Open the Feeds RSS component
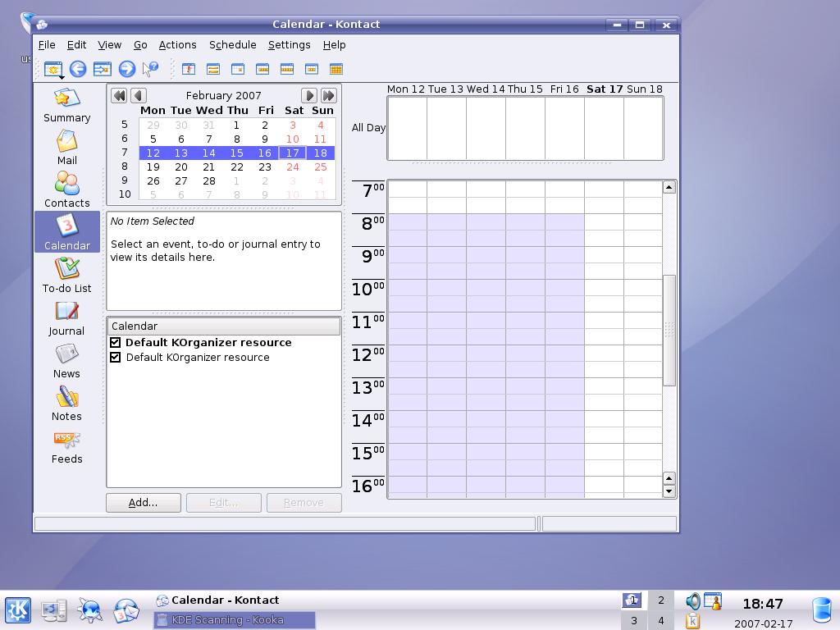This screenshot has height=630, width=840. [67, 446]
